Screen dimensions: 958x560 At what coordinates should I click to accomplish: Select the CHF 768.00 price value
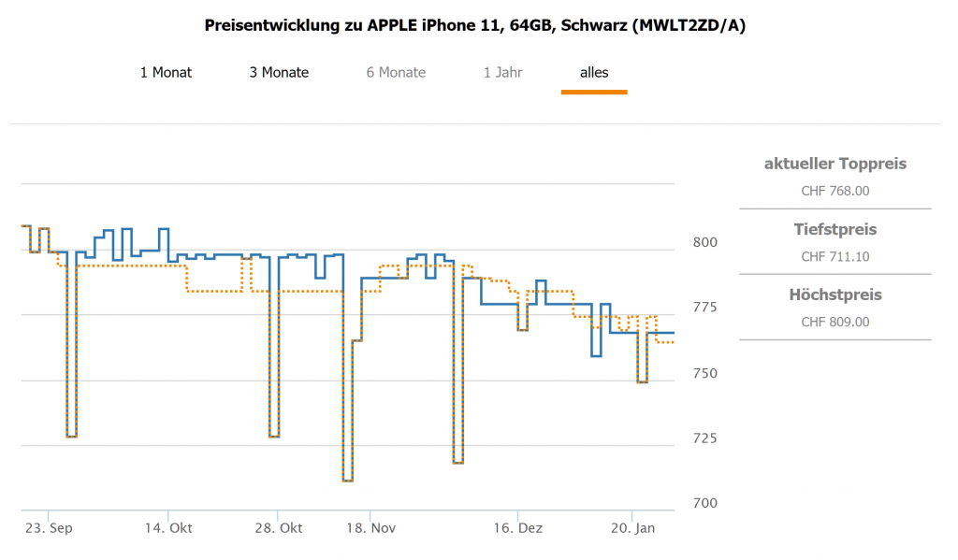coord(835,191)
